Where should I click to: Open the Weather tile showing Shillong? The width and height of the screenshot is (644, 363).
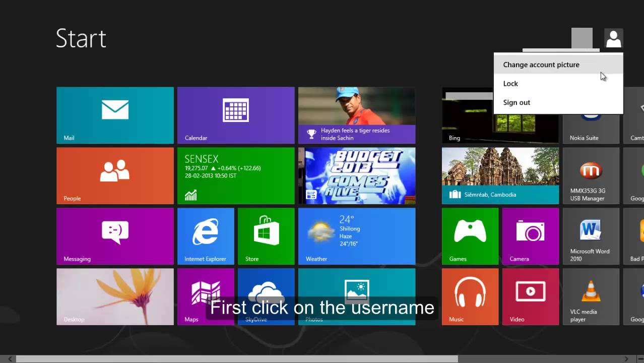[x=357, y=236]
